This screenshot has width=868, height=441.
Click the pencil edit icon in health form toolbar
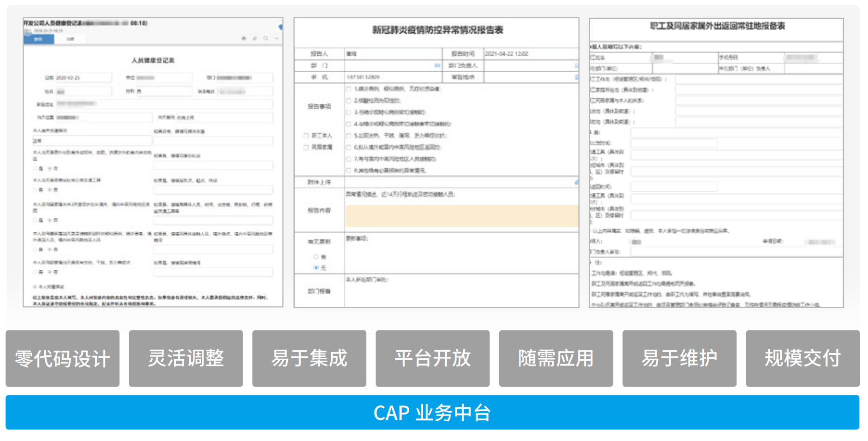tap(255, 38)
